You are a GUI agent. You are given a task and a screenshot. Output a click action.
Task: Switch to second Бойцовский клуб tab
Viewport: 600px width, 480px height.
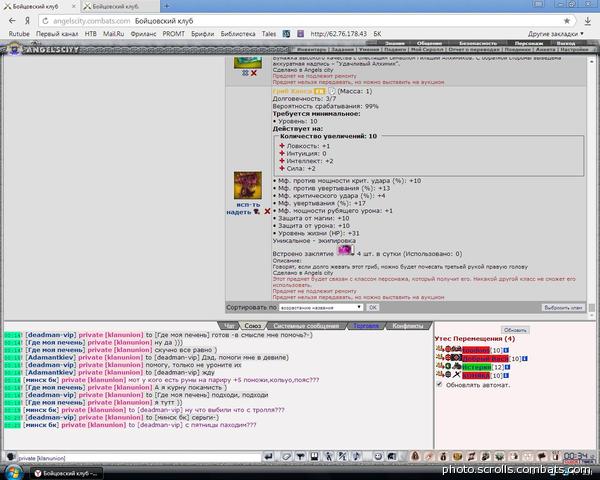tap(120, 6)
